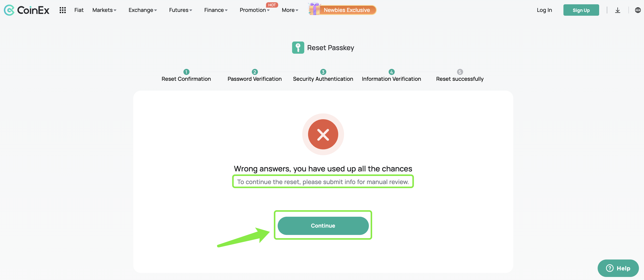Expand the Exchange dropdown
This screenshot has height=280, width=644.
tap(143, 10)
